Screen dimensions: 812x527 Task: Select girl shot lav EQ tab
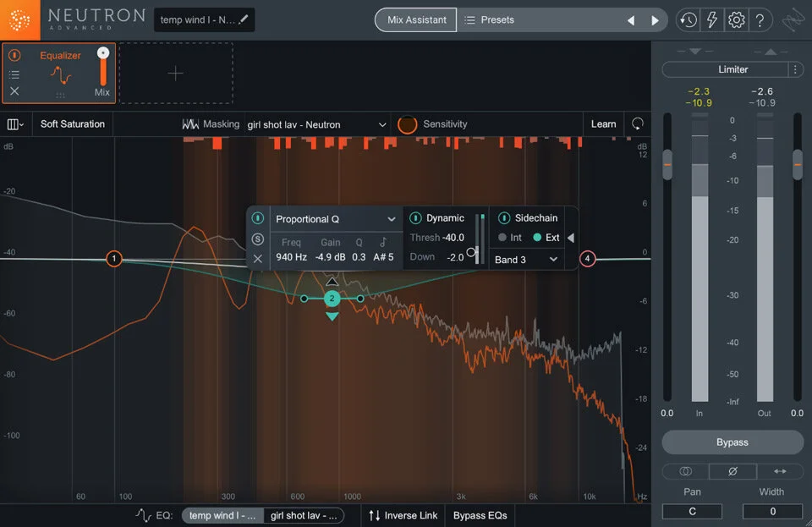point(304,516)
